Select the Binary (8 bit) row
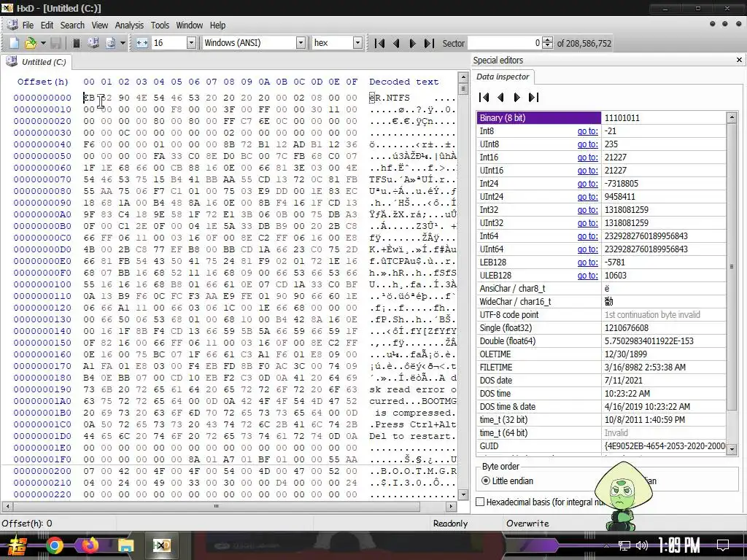The width and height of the screenshot is (747, 560). coord(601,117)
